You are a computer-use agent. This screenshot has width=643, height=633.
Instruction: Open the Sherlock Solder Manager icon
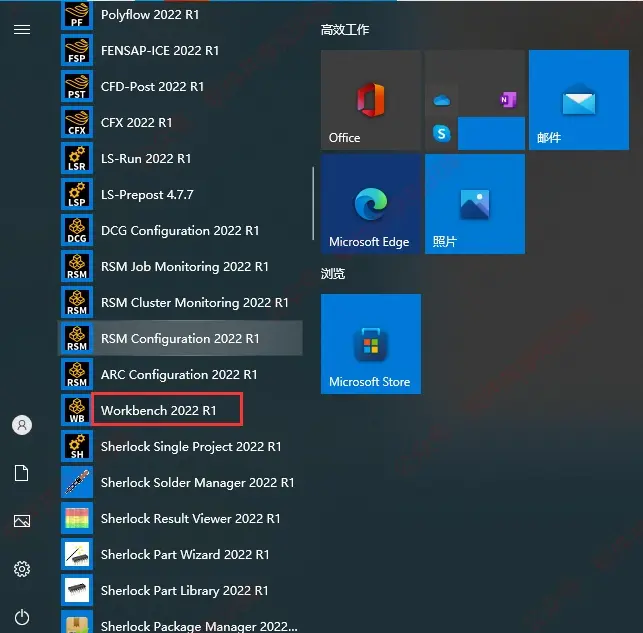tap(77, 483)
